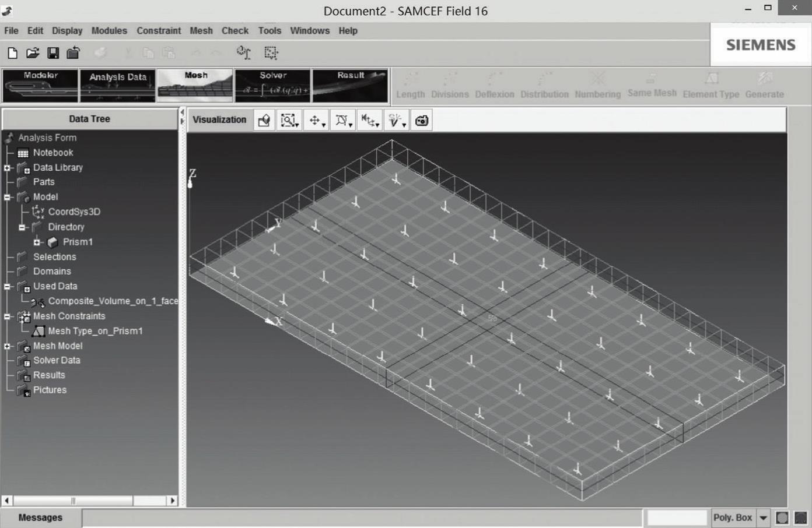
Task: Click the Messages button
Action: coord(40,518)
